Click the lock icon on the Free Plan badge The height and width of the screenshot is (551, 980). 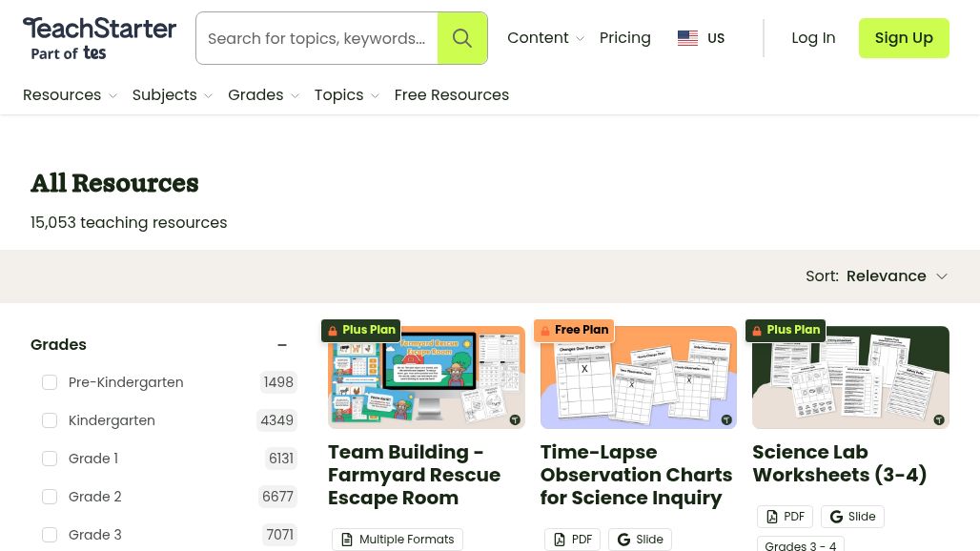coord(545,330)
